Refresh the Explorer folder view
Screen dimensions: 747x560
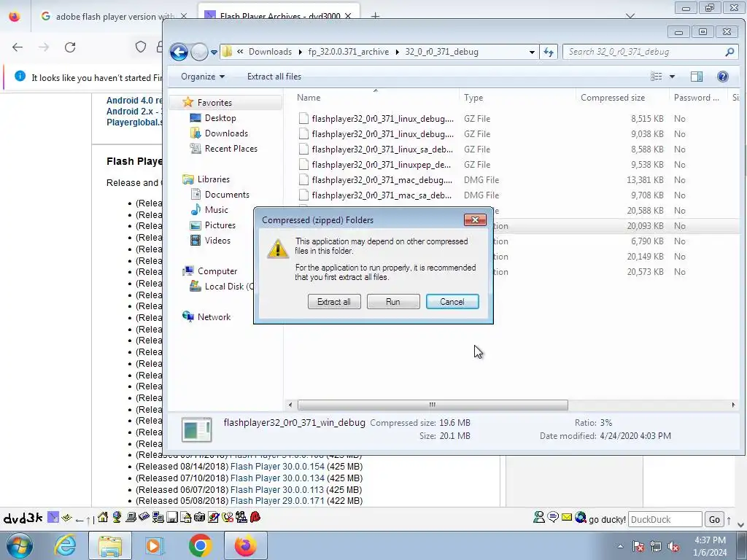click(x=549, y=52)
